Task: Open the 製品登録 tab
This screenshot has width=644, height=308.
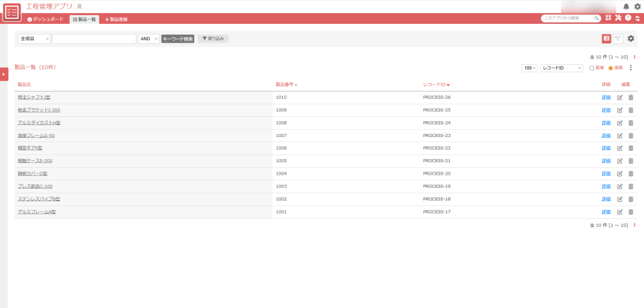Action: coord(116,19)
